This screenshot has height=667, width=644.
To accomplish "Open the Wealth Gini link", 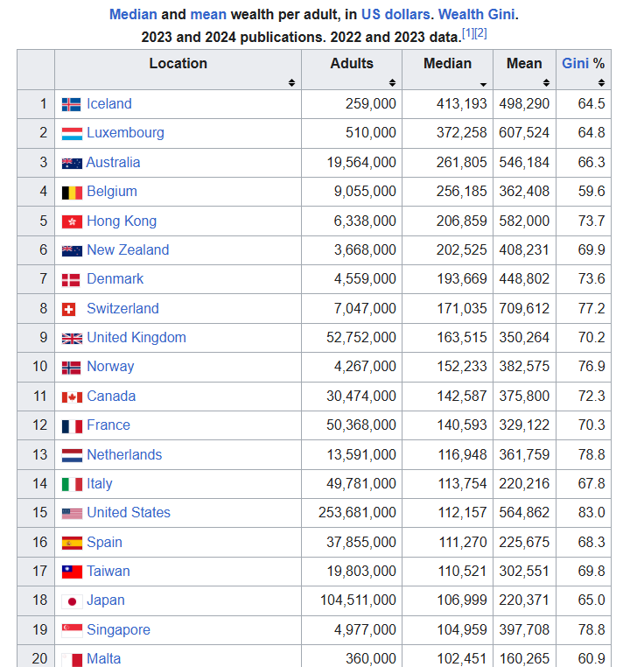I will point(476,15).
